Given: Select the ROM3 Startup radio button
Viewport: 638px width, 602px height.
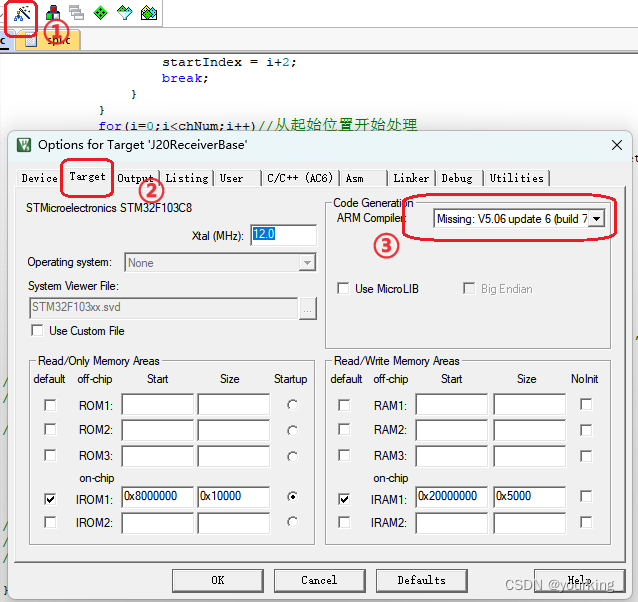Looking at the screenshot, I should pos(292,456).
